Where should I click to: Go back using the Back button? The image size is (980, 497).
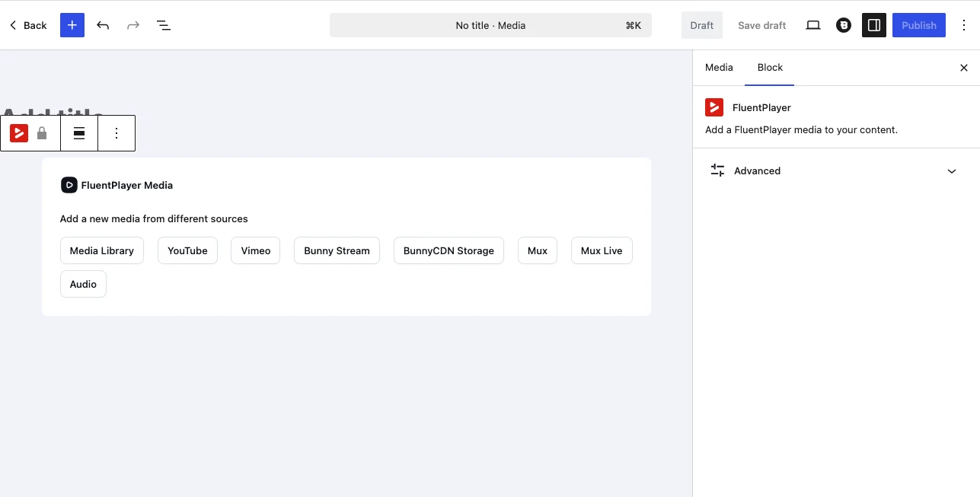28,25
